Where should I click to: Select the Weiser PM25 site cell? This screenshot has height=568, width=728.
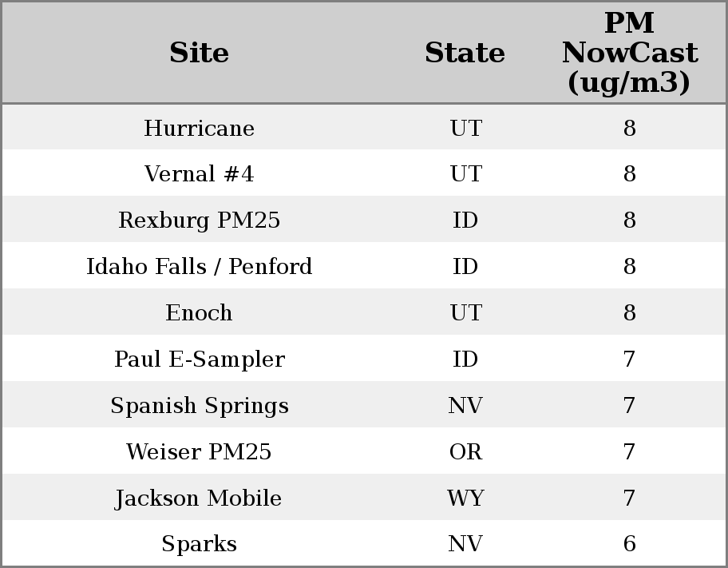pyautogui.click(x=199, y=452)
